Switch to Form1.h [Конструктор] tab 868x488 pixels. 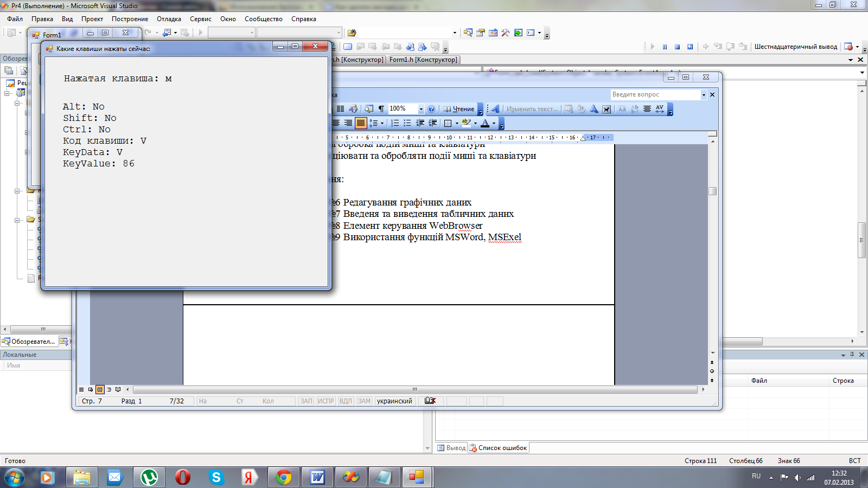423,60
